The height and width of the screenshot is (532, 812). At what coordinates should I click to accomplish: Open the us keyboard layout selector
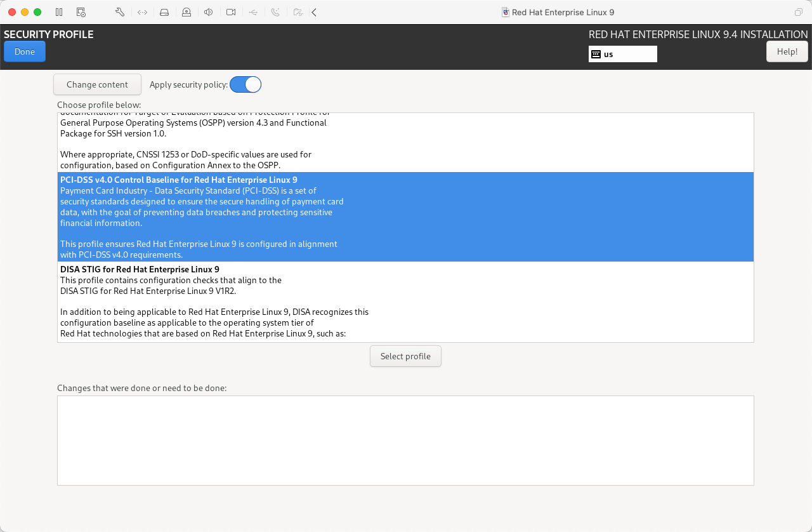pyautogui.click(x=622, y=54)
